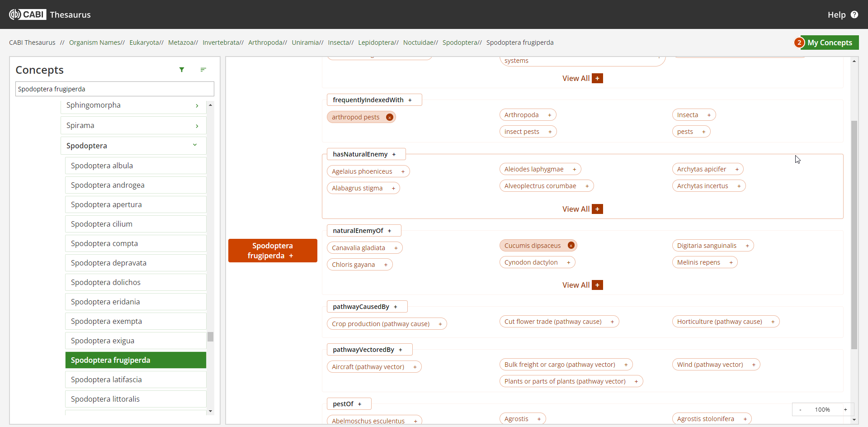This screenshot has height=427, width=868.
Task: Click the sort icon in Concepts panel
Action: [x=203, y=70]
